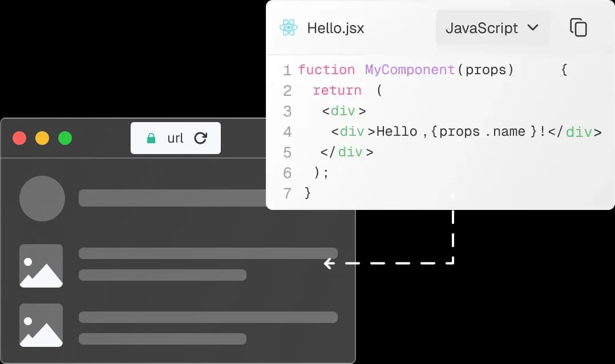Image resolution: width=615 pixels, height=364 pixels.
Task: Click line number 1 in code gutter
Action: [x=287, y=70]
